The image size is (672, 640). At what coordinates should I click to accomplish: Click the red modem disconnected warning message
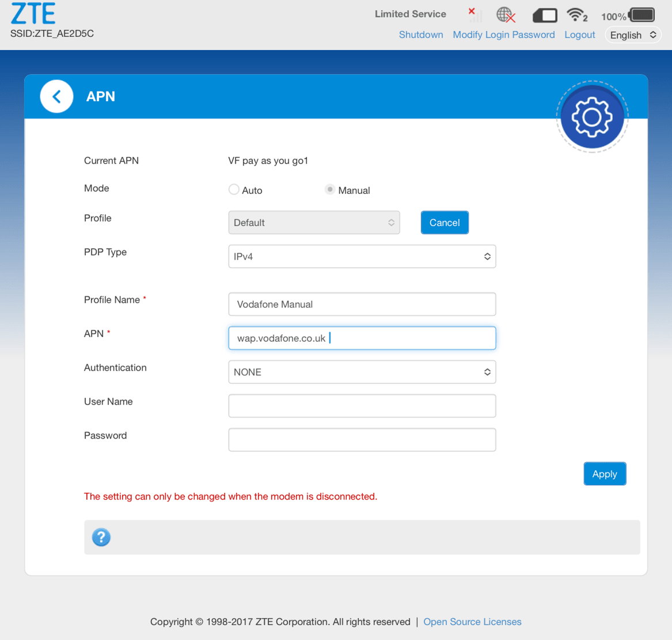(x=230, y=497)
